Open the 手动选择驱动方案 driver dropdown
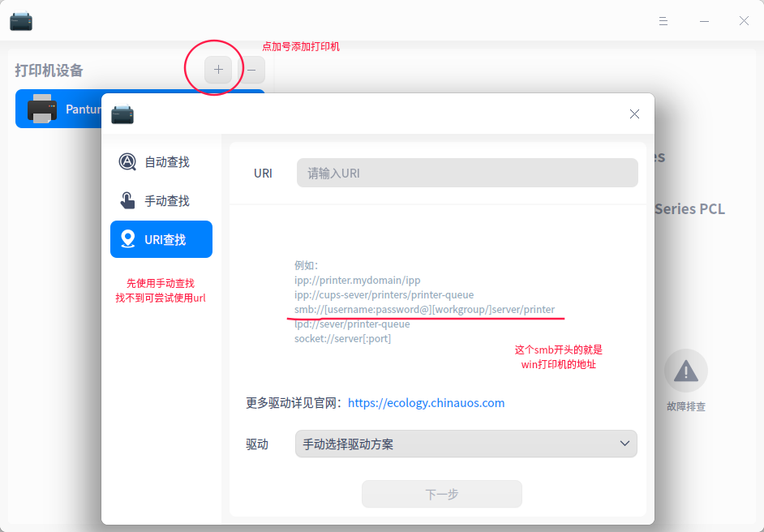 point(466,444)
